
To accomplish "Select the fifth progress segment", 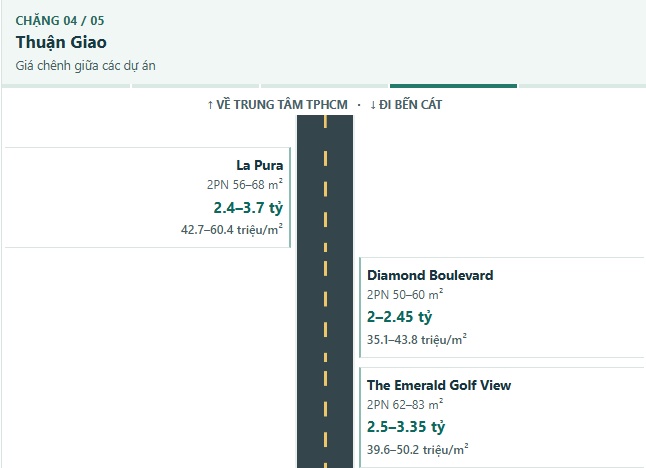I will click(582, 86).
